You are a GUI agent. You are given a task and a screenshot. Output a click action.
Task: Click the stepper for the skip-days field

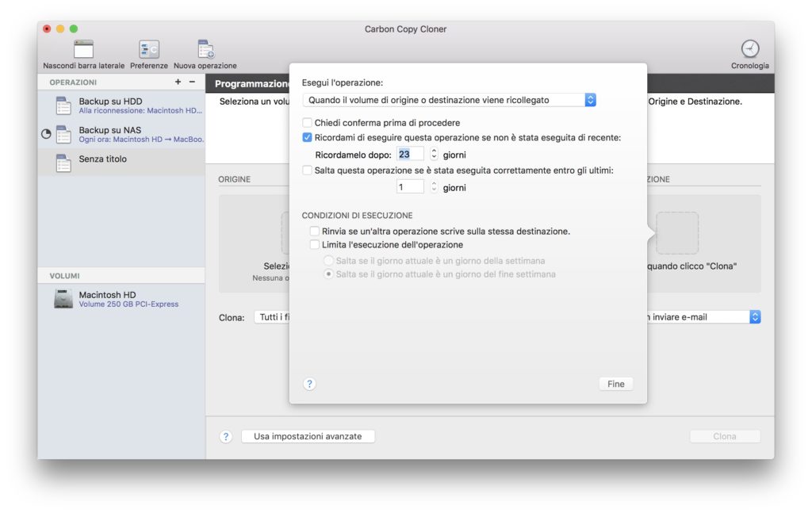434,187
